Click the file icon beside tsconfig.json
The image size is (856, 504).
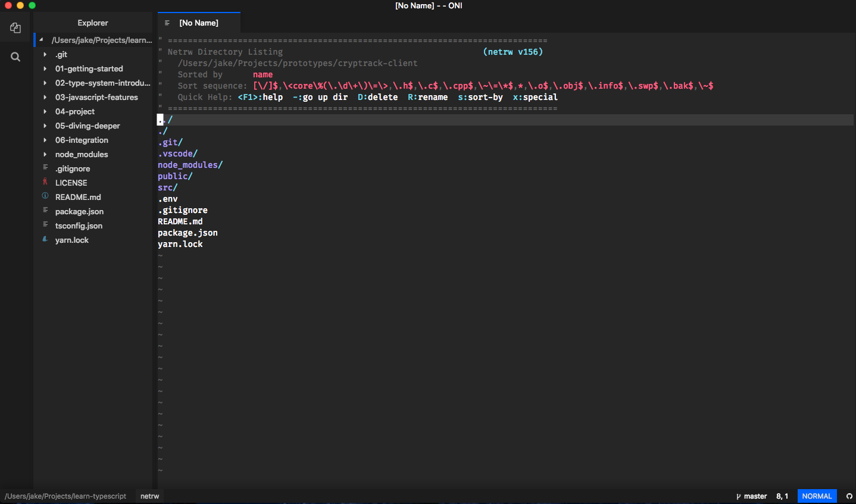pos(45,225)
